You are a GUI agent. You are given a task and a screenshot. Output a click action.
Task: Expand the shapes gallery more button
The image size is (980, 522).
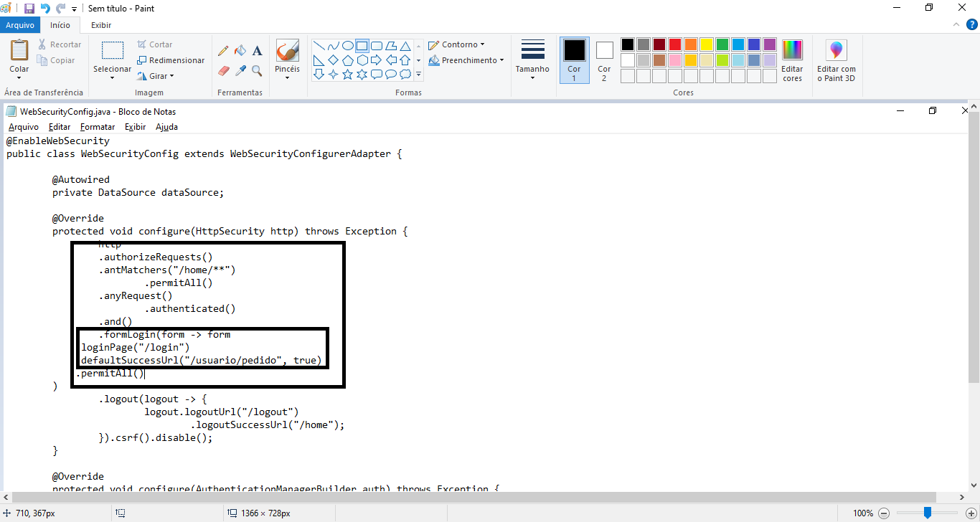(x=418, y=74)
